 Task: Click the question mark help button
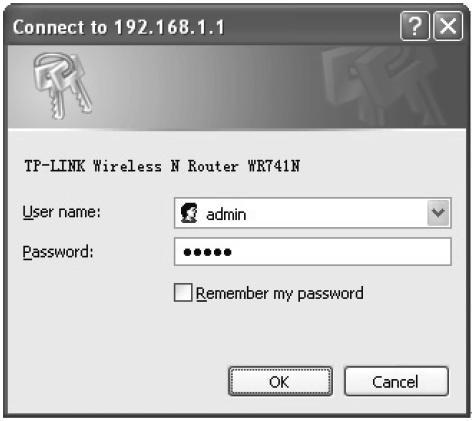point(414,26)
